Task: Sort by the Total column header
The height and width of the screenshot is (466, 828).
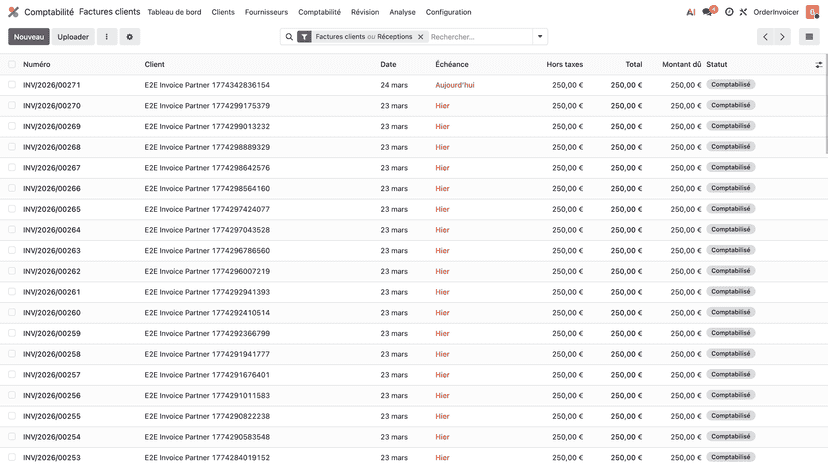Action: (634, 64)
